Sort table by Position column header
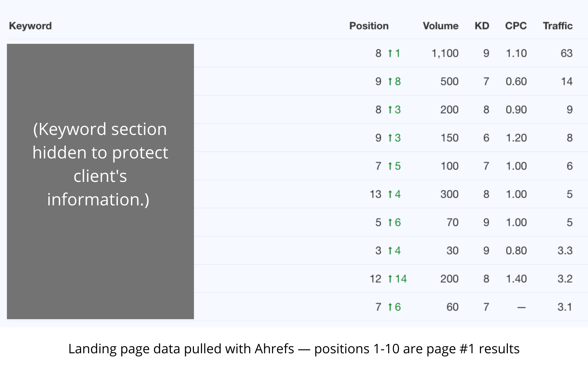This screenshot has width=588, height=368. pyautogui.click(x=369, y=26)
